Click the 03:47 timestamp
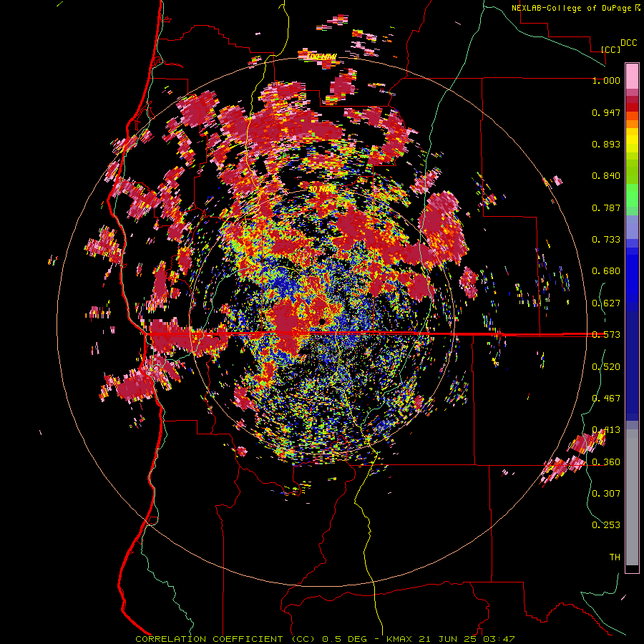This screenshot has width=644, height=644. (498, 639)
